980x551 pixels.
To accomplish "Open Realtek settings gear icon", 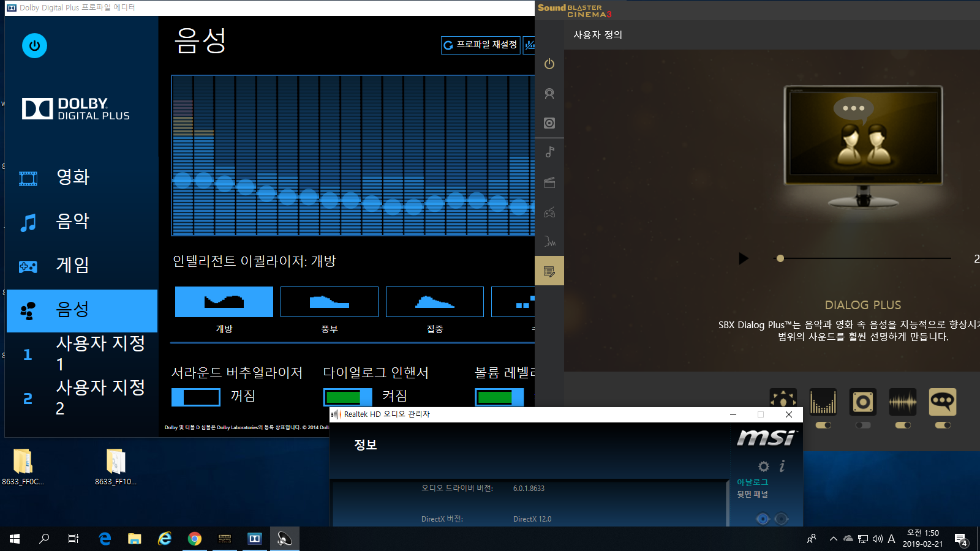I will (763, 467).
